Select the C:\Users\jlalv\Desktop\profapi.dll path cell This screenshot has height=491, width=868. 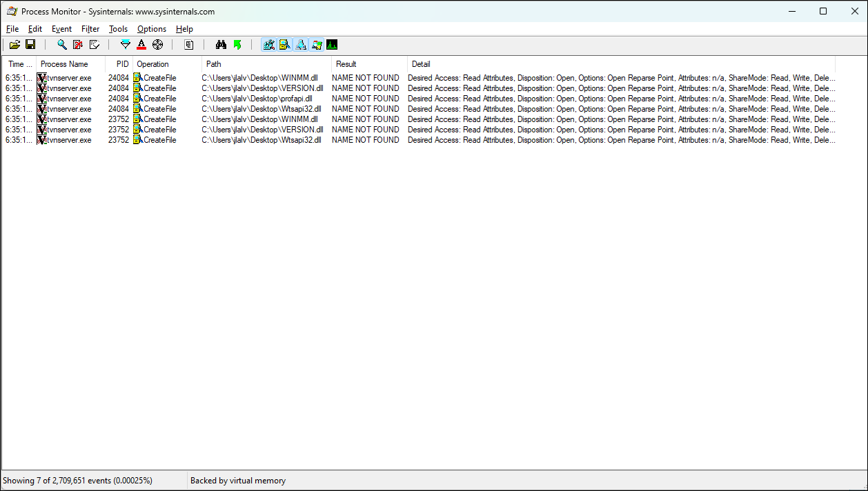pyautogui.click(x=257, y=99)
